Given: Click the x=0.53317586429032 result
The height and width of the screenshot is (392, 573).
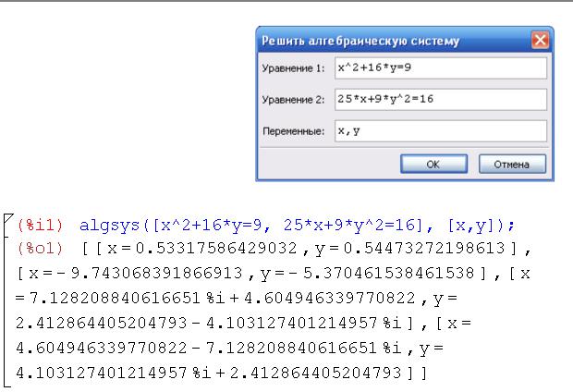Looking at the screenshot, I should coord(202,249).
